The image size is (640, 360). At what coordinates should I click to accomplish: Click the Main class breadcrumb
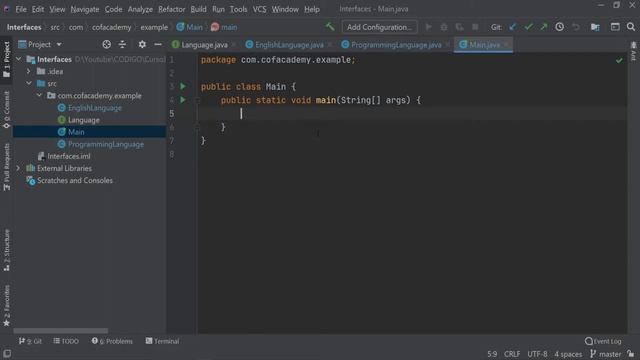pos(190,27)
